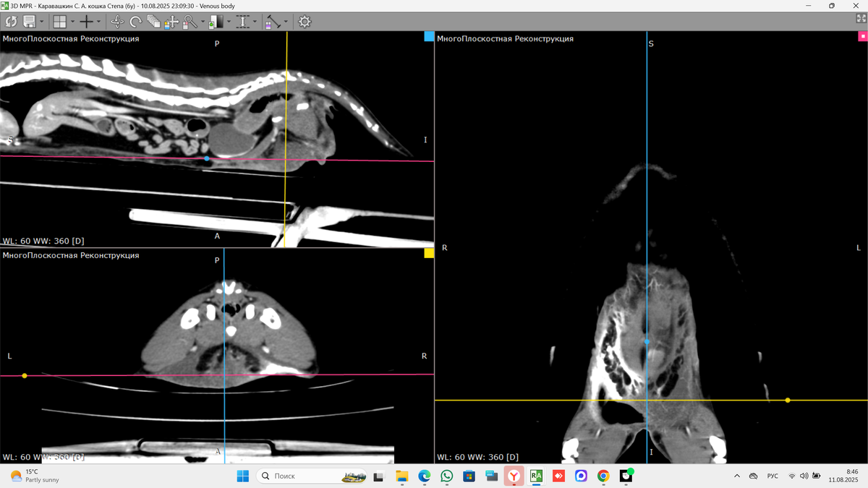Click the axial view title 'МногоПлоскостная Реконструкция'
The height and width of the screenshot is (488, 868).
tap(71, 255)
